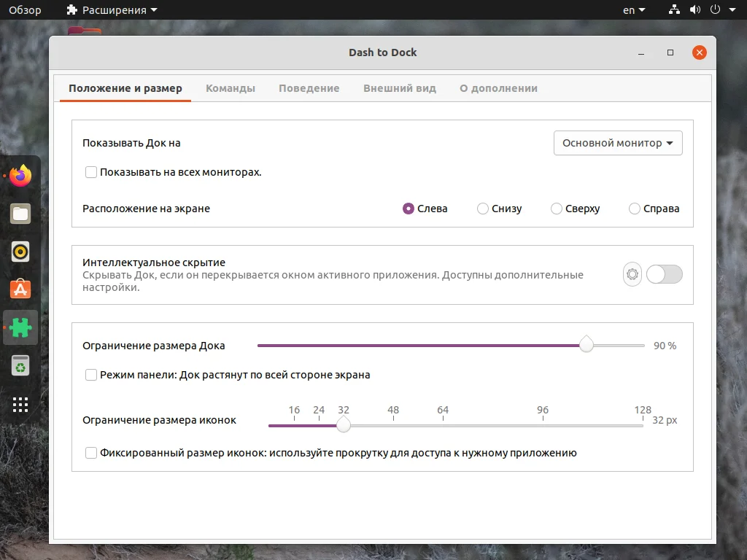Screen dimensions: 747x560
Task: Open Firefox from the dock
Action: 20,174
